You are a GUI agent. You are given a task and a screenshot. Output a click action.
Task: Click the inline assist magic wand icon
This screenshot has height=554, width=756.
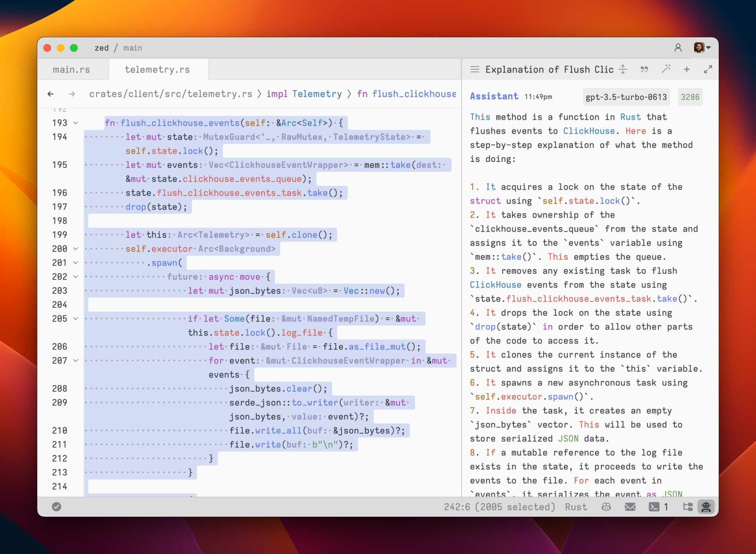[x=666, y=69]
